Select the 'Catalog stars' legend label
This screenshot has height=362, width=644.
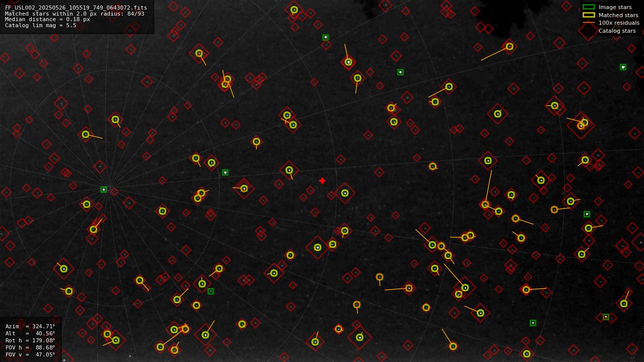click(617, 31)
